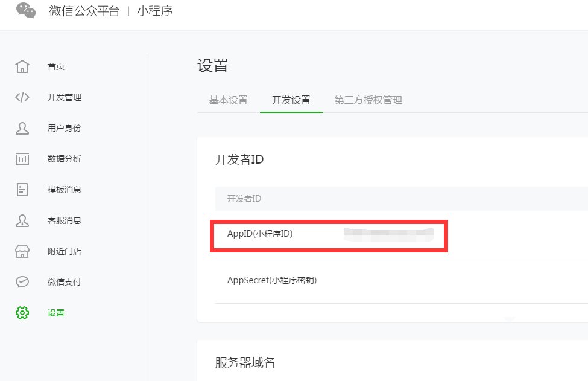Select the 开发设置 tab

pyautogui.click(x=291, y=100)
